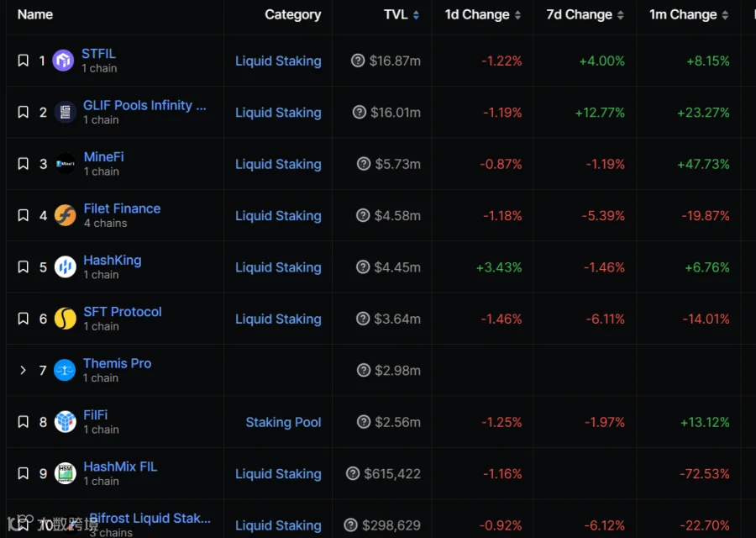This screenshot has height=538, width=756.
Task: Click the FilFi cube logo
Action: (65, 422)
